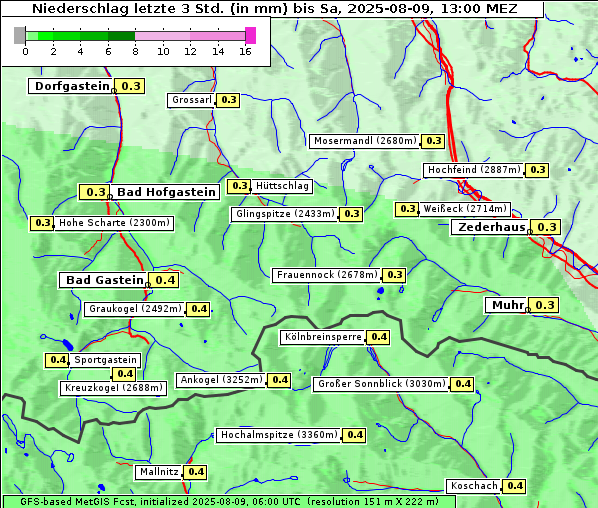This screenshot has width=598, height=508.
Task: Click the 0.4 value next to Bad Gastein
Action: click(x=164, y=280)
